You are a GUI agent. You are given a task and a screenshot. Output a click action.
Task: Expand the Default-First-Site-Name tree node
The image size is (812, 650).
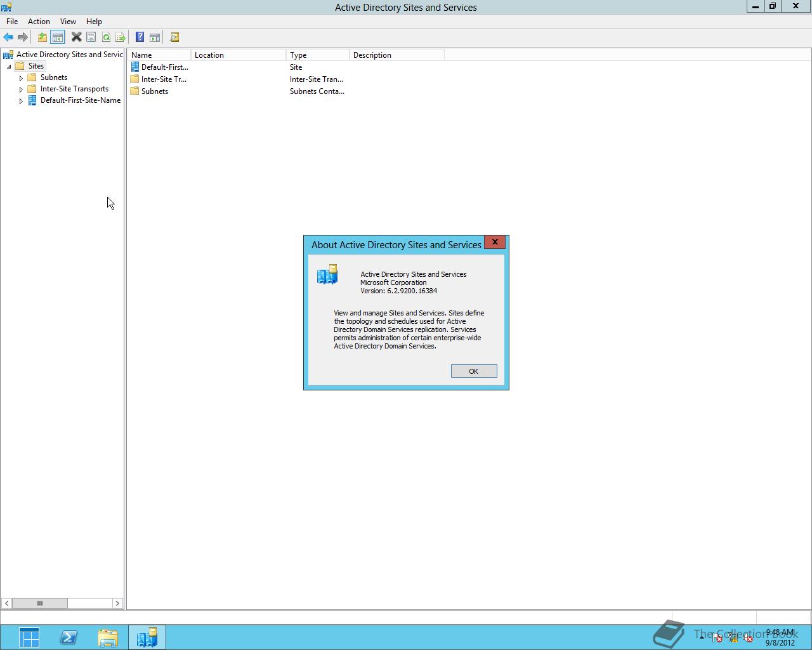[21, 101]
